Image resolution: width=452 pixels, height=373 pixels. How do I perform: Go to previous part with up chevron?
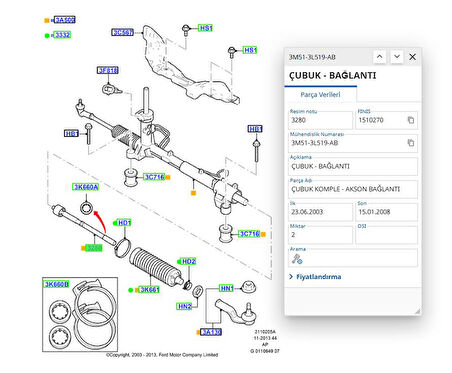379,57
